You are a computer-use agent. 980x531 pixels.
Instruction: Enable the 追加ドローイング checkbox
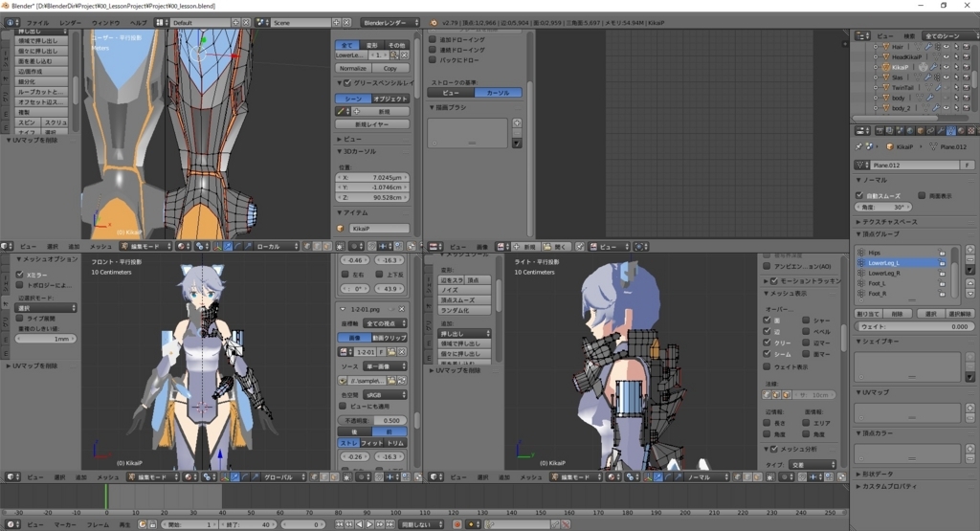click(433, 39)
